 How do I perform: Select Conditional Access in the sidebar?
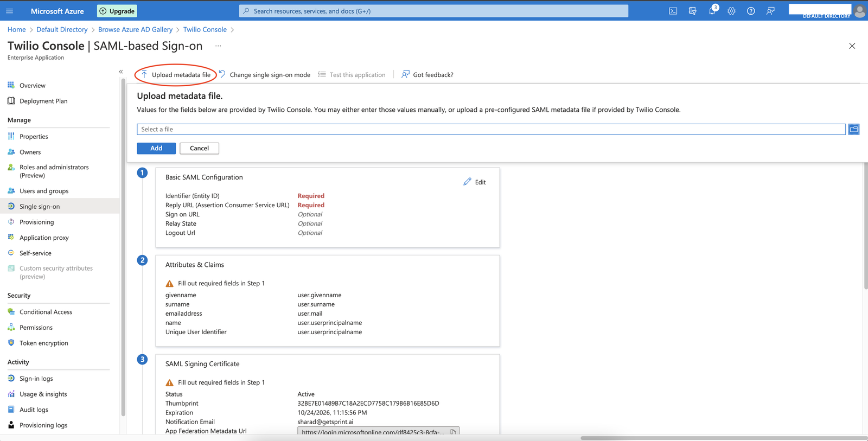[x=46, y=312]
